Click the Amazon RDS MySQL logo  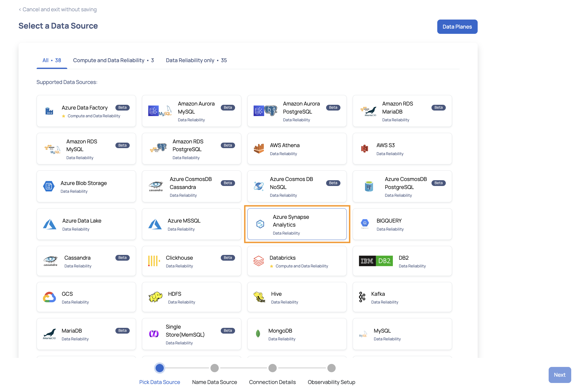[52, 149]
